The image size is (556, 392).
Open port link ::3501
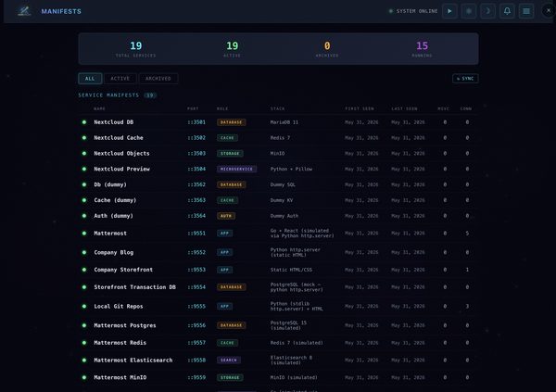click(196, 122)
